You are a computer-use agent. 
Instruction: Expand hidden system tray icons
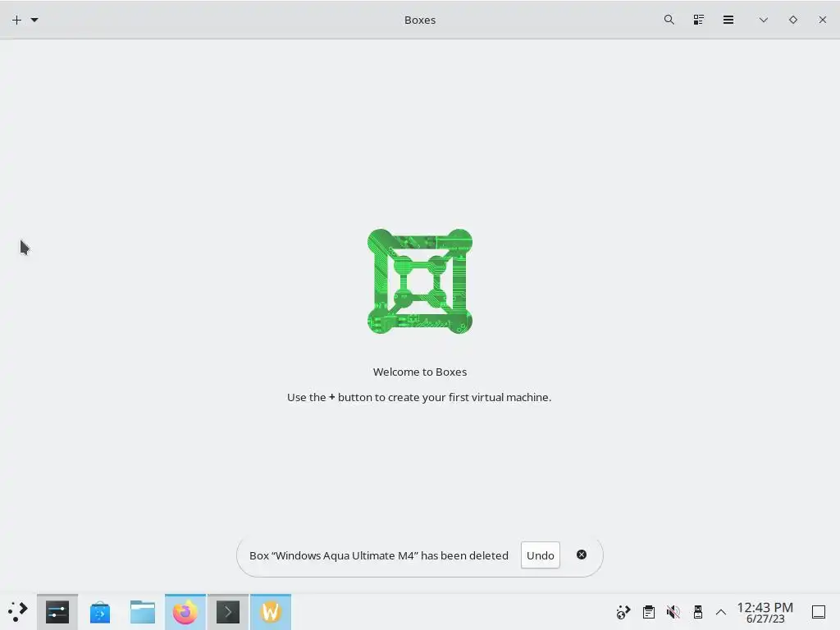click(721, 612)
